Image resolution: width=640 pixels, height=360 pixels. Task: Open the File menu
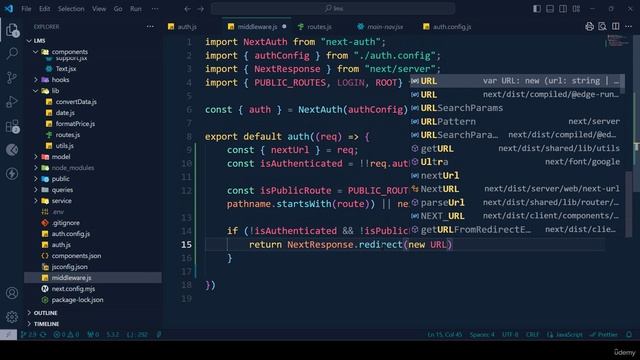tap(26, 9)
